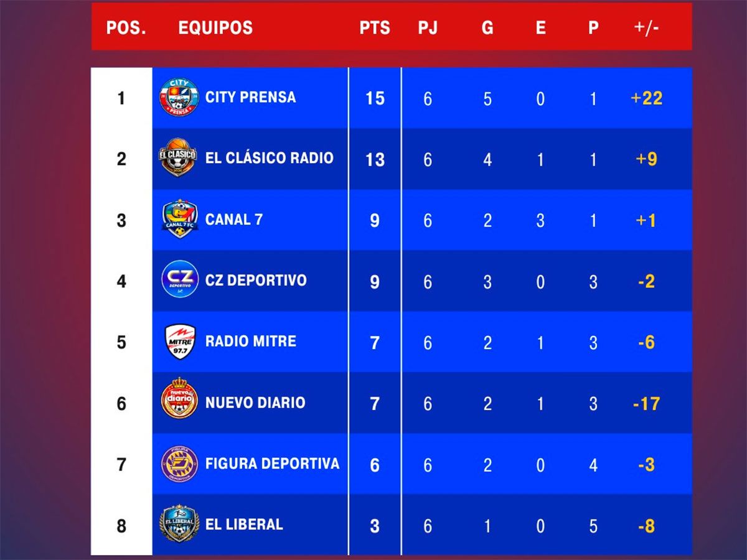Click the City Prensa team logo
This screenshot has height=560, width=747.
179,97
